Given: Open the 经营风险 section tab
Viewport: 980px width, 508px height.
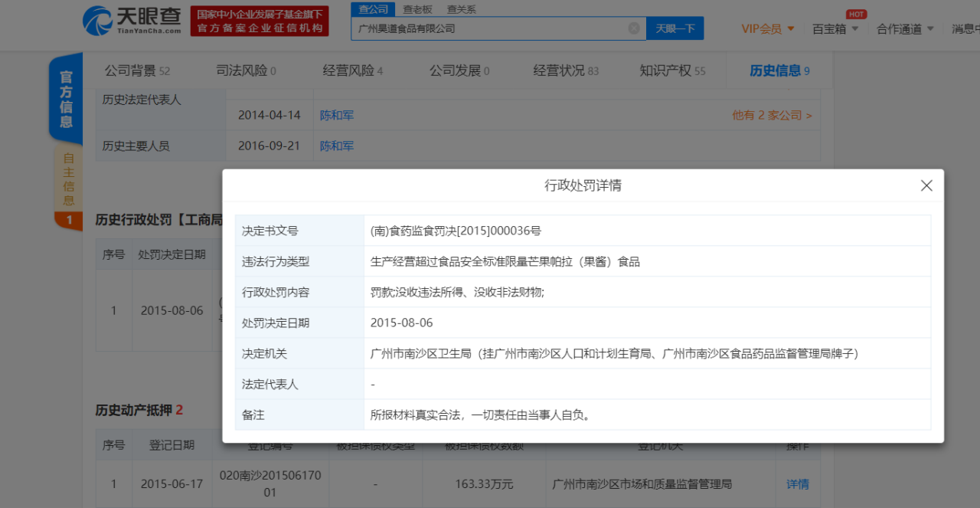Looking at the screenshot, I should pyautogui.click(x=352, y=71).
